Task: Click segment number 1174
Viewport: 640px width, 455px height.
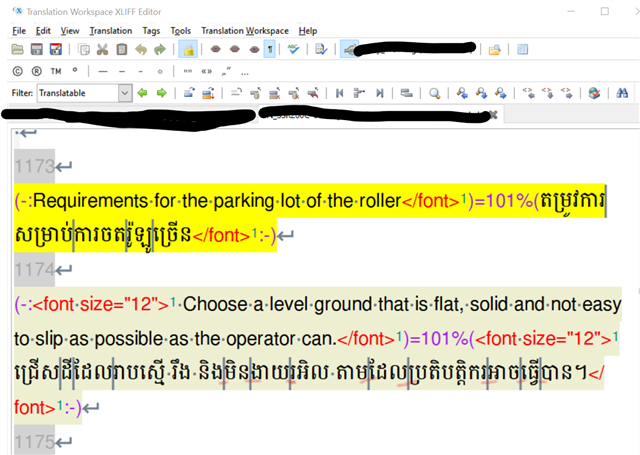Action: [35, 269]
